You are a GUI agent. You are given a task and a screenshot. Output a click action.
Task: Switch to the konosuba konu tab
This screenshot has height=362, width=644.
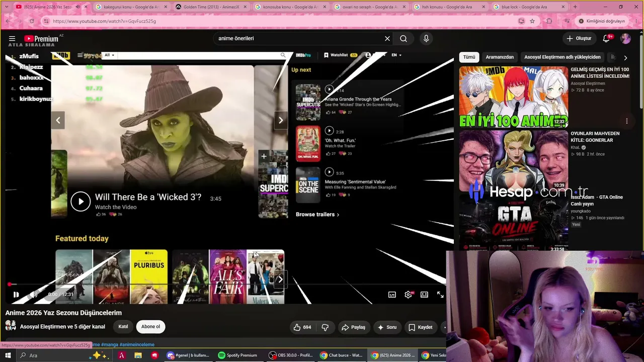click(290, 7)
